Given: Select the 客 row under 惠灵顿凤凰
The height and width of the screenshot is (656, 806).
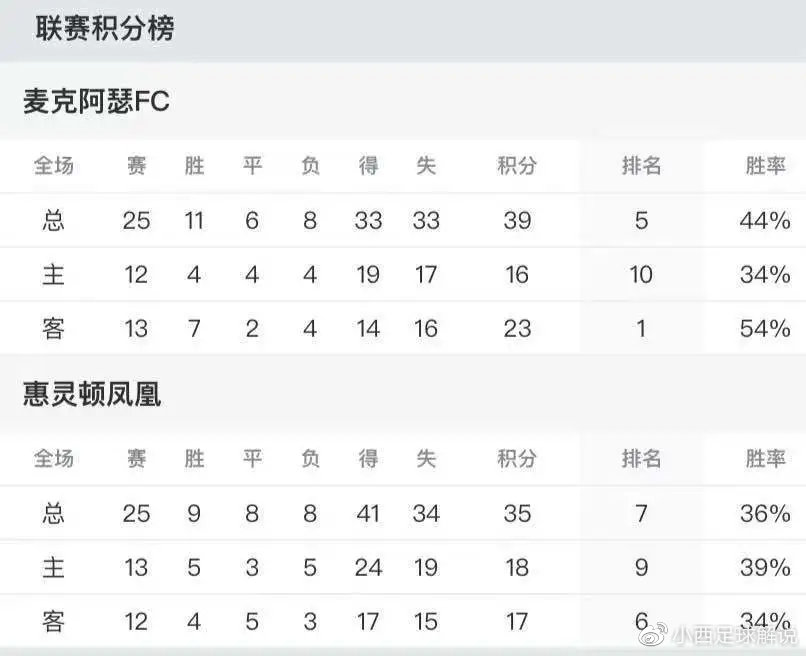Looking at the screenshot, I should [54, 622].
